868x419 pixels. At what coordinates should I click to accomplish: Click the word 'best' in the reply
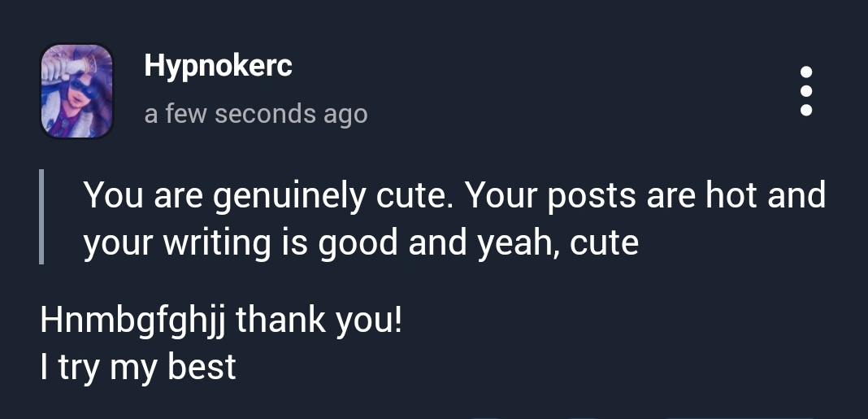(202, 367)
